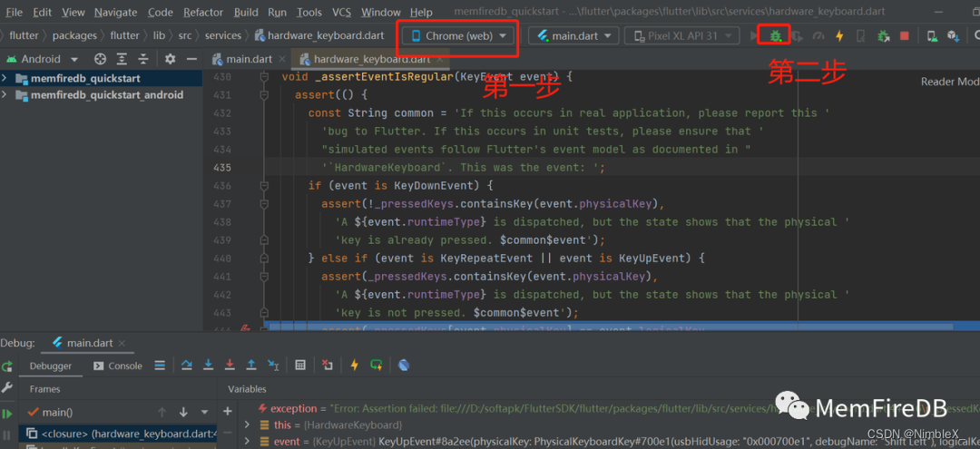Switch to hardware_keyboard.dart editor tab

click(x=371, y=59)
